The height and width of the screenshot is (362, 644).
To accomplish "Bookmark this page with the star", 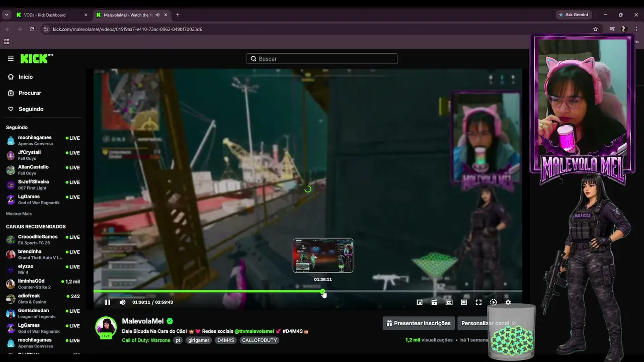I will (595, 29).
